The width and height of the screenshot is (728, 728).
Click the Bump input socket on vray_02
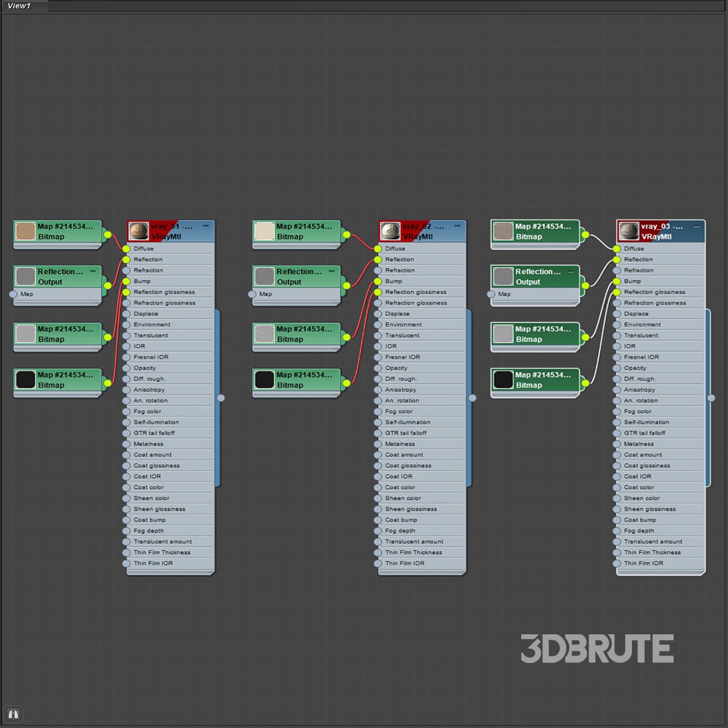tap(378, 281)
